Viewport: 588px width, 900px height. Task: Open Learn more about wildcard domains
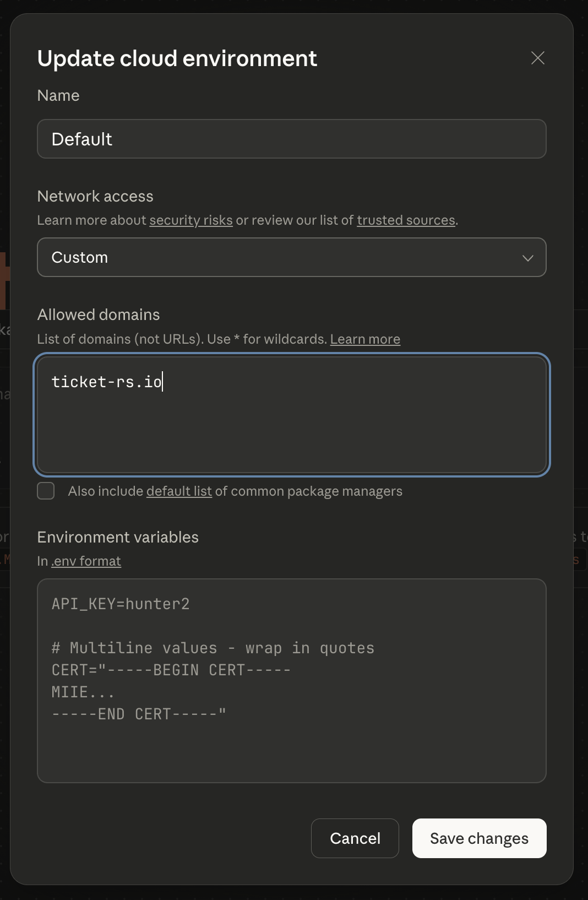pyautogui.click(x=365, y=339)
